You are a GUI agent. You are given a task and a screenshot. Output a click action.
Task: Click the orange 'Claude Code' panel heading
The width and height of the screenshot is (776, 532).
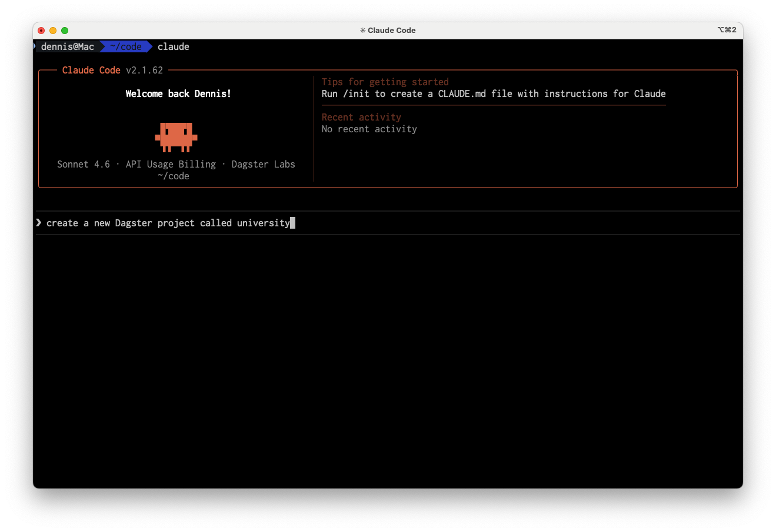coord(91,70)
